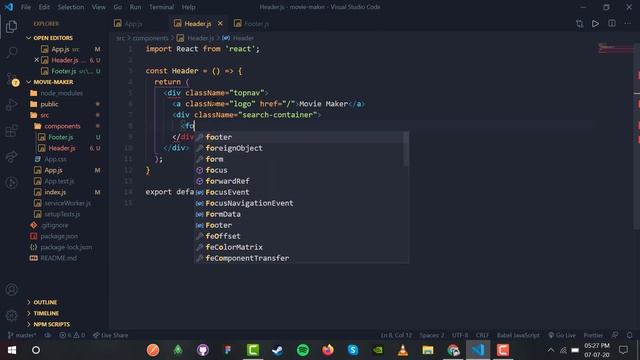Click Prettier in status bar
The height and width of the screenshot is (360, 640).
pyautogui.click(x=593, y=335)
